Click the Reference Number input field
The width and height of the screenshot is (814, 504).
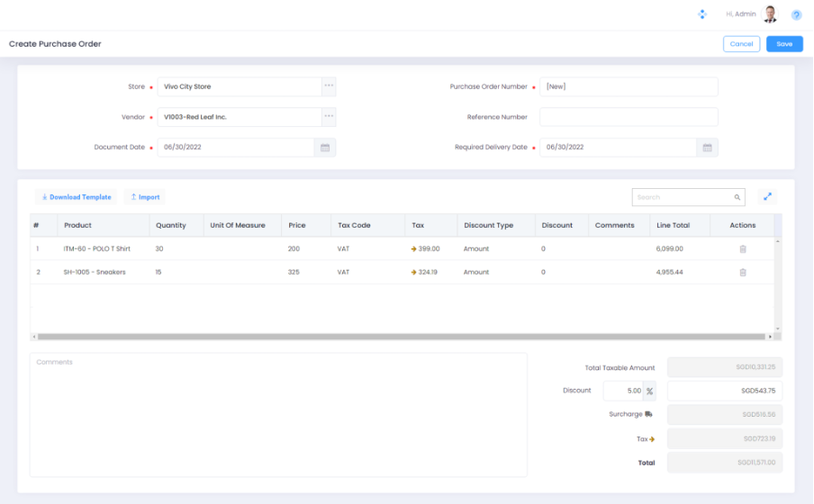pyautogui.click(x=628, y=117)
